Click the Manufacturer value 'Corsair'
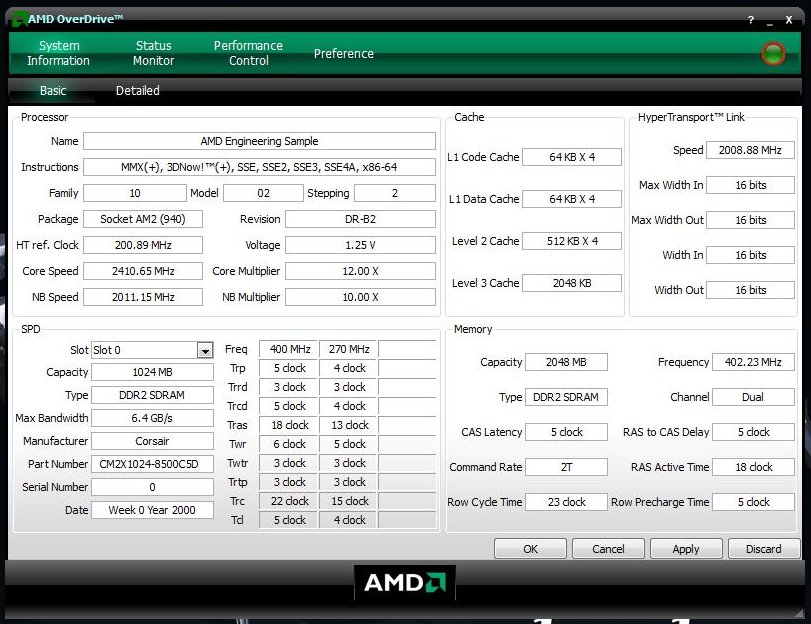The height and width of the screenshot is (624, 811). pyautogui.click(x=152, y=441)
